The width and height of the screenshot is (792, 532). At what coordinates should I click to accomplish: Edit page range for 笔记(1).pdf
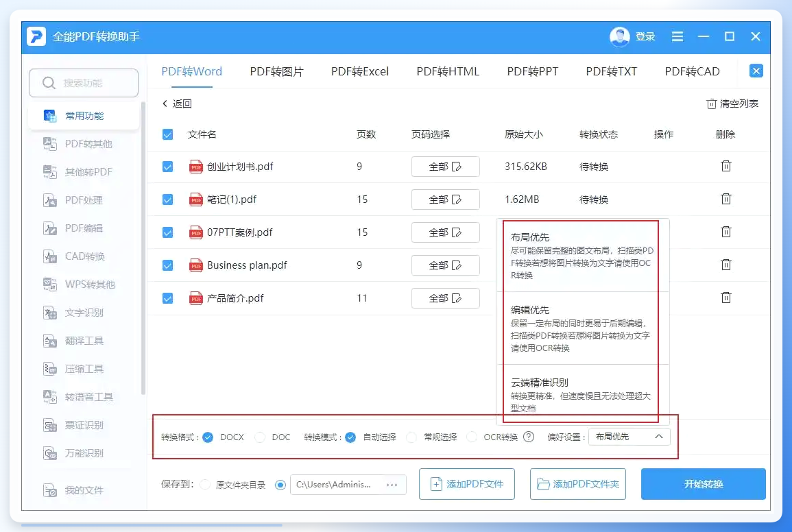coord(446,199)
